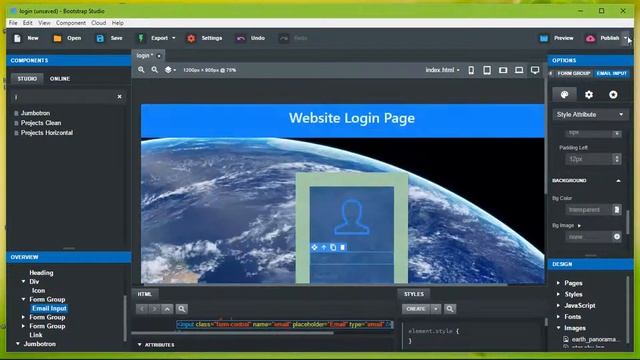The width and height of the screenshot is (640, 360).
Task: Click the Undo button
Action: click(251, 38)
